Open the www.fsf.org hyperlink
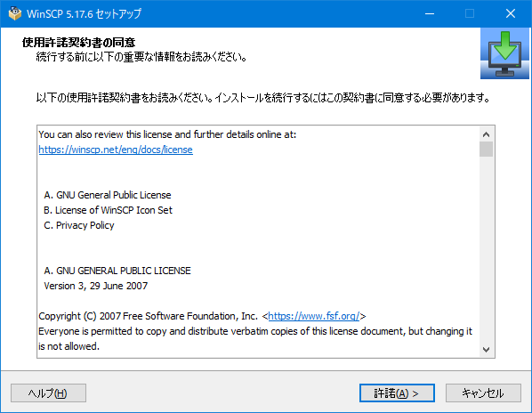The height and width of the screenshot is (413, 532). click(313, 316)
